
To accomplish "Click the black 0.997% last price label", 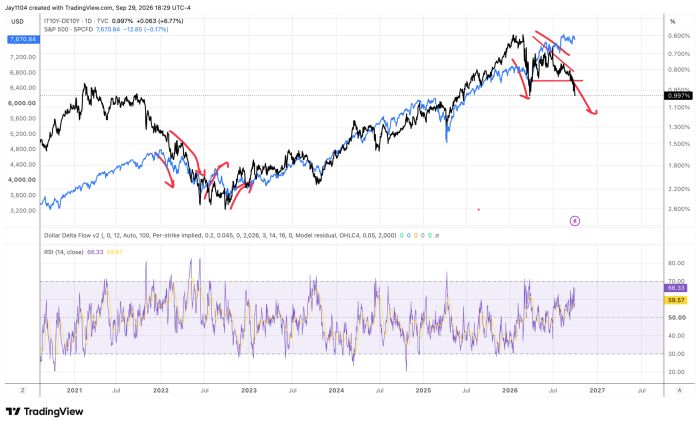I will (x=679, y=96).
